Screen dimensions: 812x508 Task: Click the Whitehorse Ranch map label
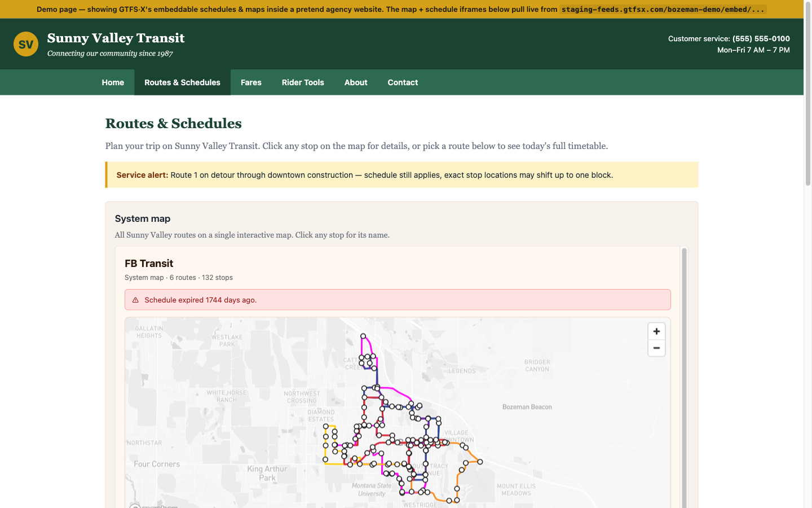pos(227,396)
